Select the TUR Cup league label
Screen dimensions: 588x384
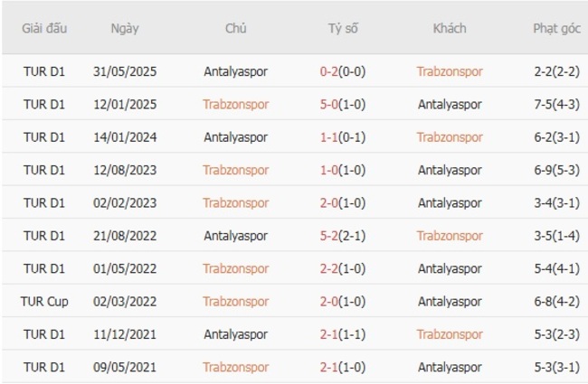44,302
